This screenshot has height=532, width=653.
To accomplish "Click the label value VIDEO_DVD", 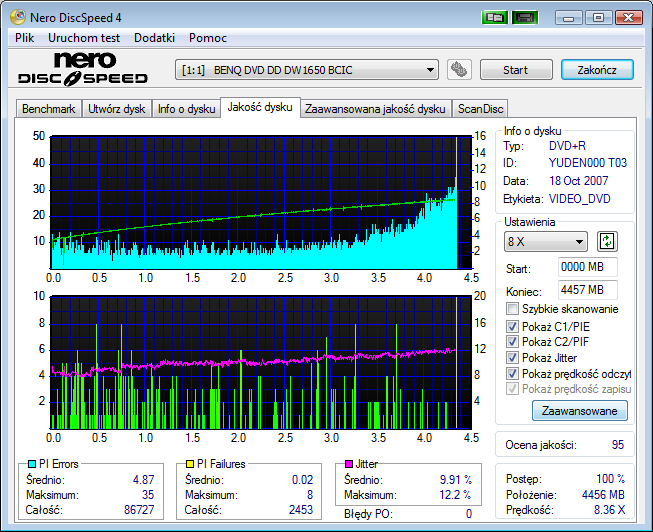I will [x=580, y=199].
